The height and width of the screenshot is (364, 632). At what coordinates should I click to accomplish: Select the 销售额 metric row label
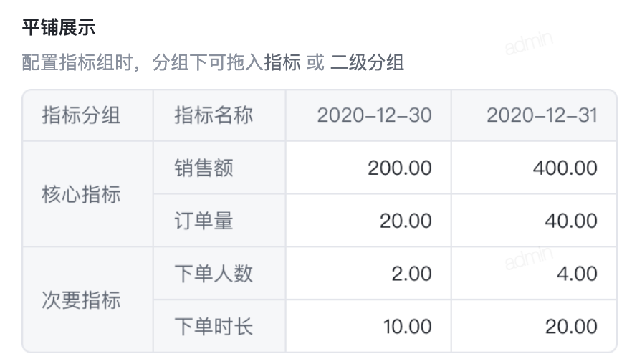tap(219, 168)
